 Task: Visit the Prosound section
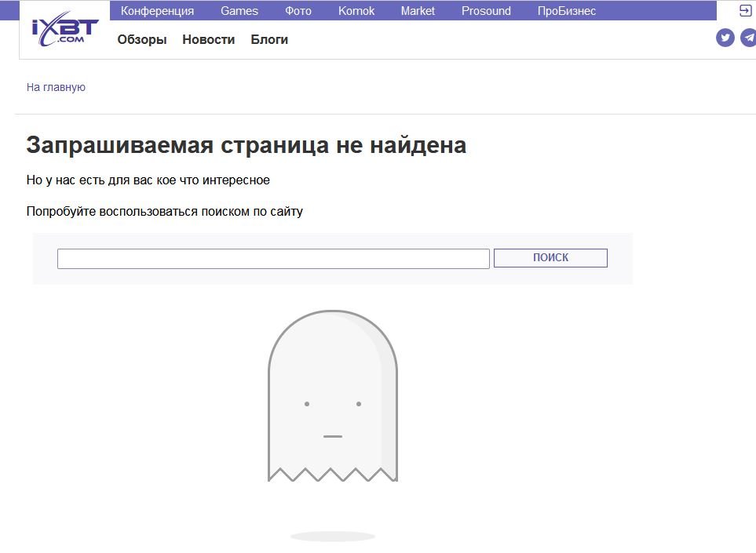486,11
